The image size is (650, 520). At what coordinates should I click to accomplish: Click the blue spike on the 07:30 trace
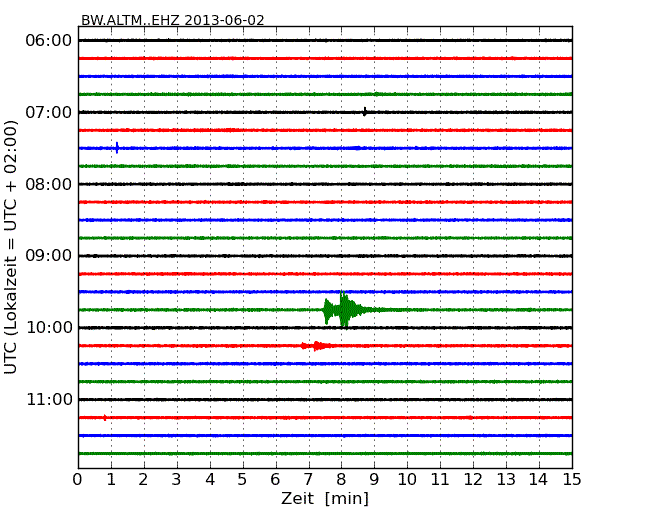(x=117, y=148)
